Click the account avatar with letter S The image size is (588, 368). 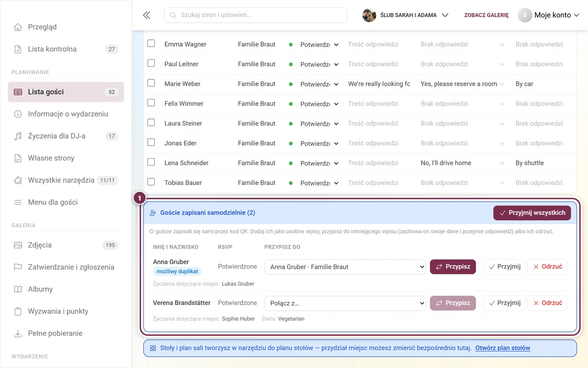pyautogui.click(x=525, y=15)
